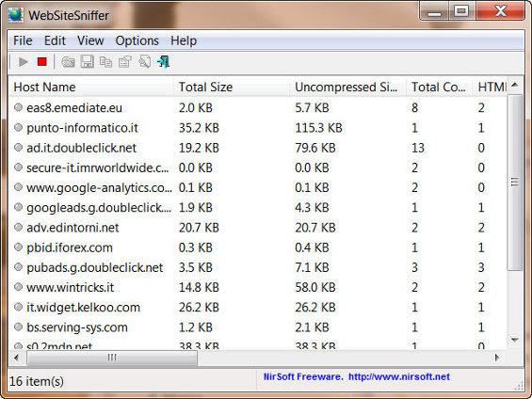Screen dimensions: 532x399
Task: Select the punto-informatico.it host
Action: [82, 128]
